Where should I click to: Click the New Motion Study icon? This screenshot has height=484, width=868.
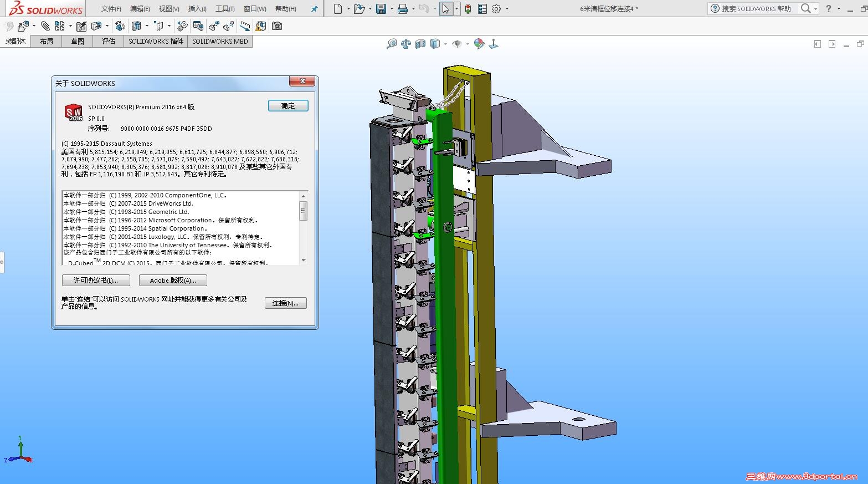pos(182,26)
